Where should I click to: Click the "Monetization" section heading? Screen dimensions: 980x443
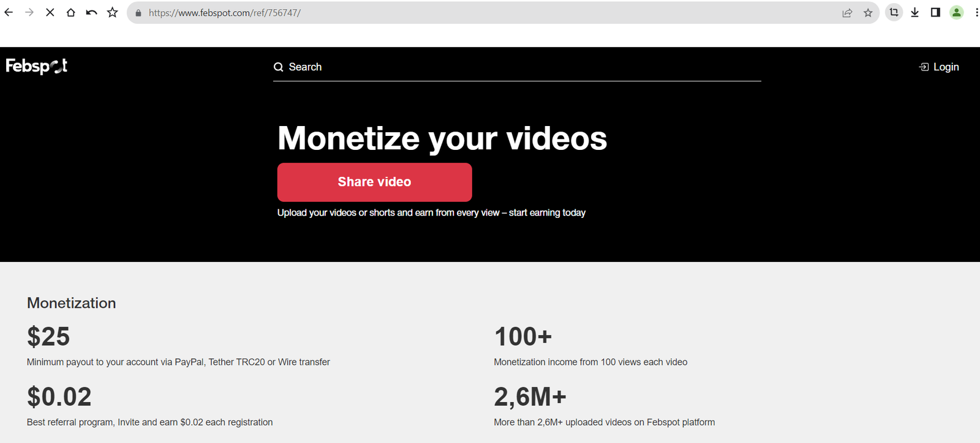72,303
